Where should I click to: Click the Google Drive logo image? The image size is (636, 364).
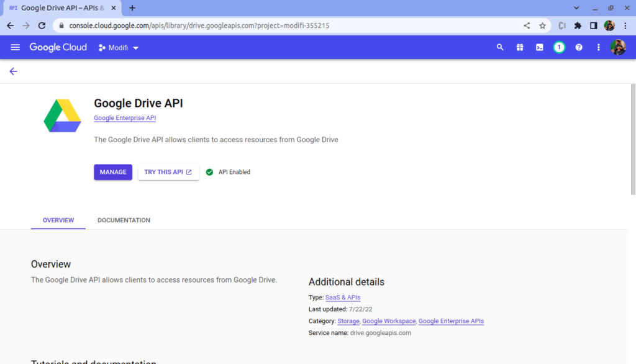(x=63, y=116)
